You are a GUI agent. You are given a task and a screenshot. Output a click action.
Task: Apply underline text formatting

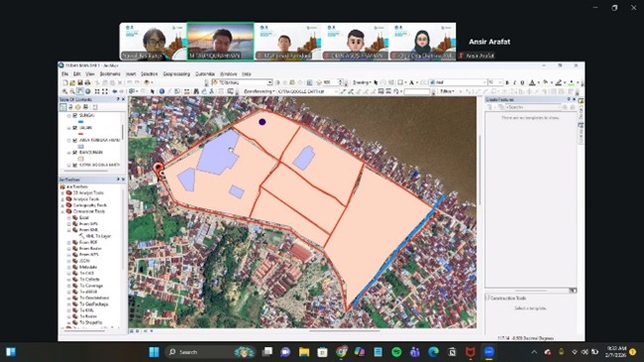[x=523, y=82]
